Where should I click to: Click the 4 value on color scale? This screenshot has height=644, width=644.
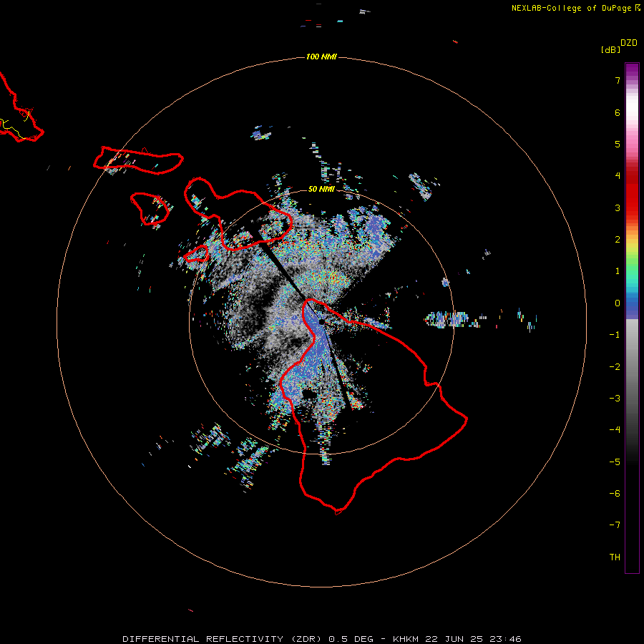(x=618, y=176)
